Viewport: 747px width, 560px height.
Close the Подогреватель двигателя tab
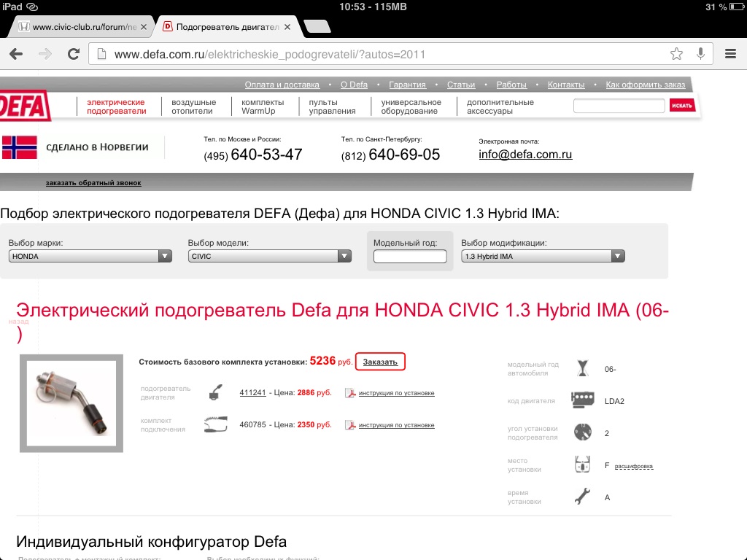tap(287, 27)
